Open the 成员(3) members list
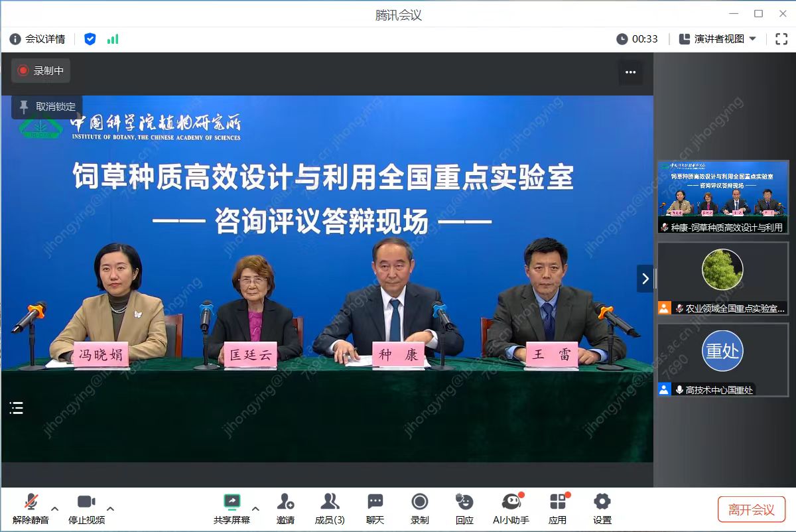The height and width of the screenshot is (532, 796). [x=330, y=508]
